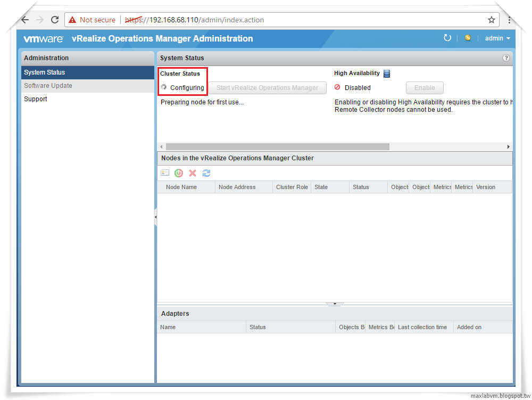The image size is (532, 400).
Task: Click the address bar URL
Action: click(x=194, y=20)
